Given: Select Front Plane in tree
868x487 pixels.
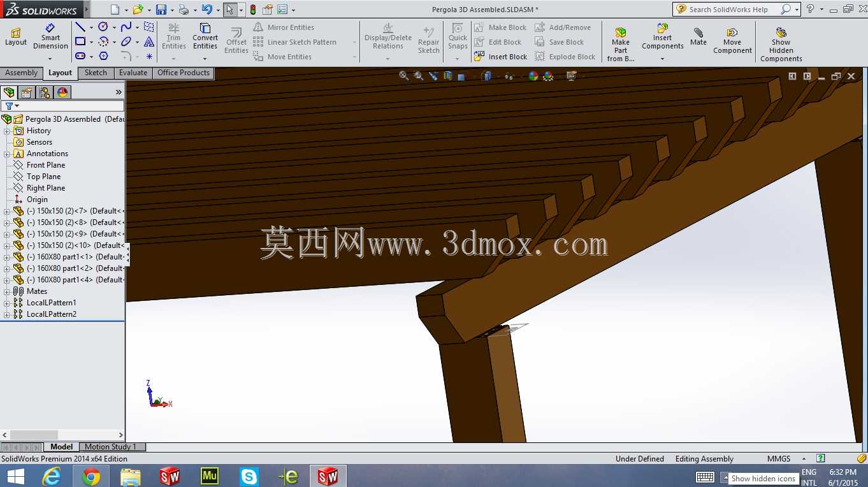Looking at the screenshot, I should click(x=45, y=165).
